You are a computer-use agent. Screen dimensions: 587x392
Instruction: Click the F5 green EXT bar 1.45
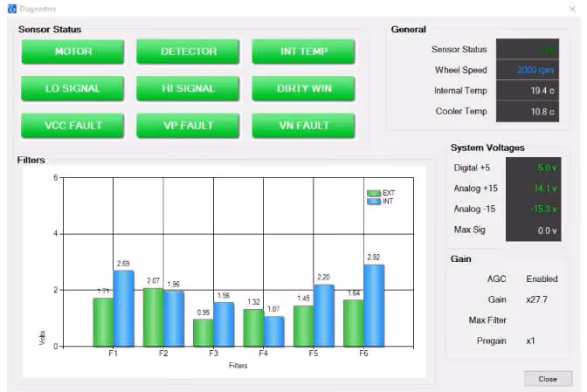point(304,327)
